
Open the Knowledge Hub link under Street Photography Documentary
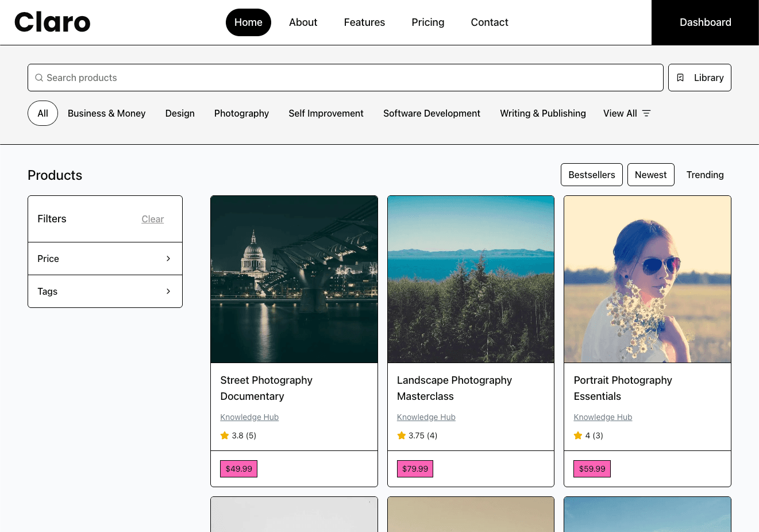coord(249,417)
